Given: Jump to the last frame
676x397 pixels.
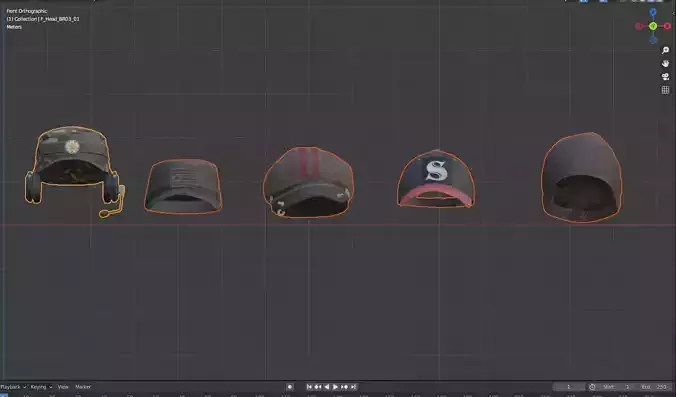Looking at the screenshot, I should pyautogui.click(x=353, y=387).
